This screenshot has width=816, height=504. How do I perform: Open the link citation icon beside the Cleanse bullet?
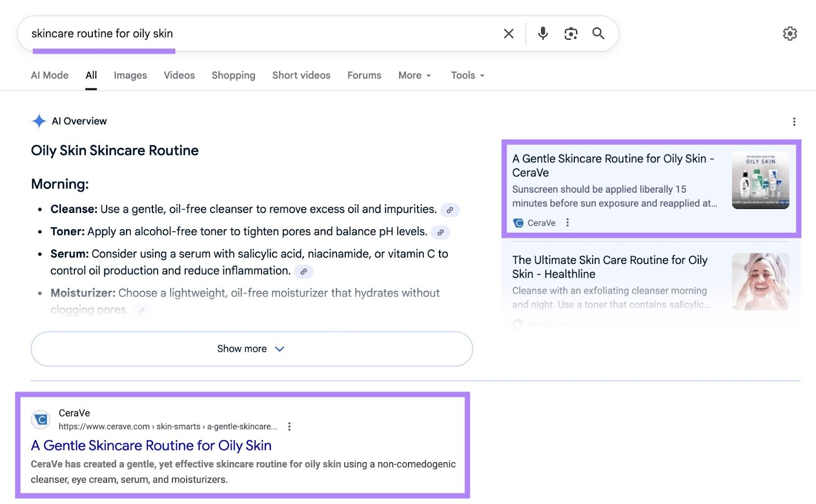pos(449,210)
